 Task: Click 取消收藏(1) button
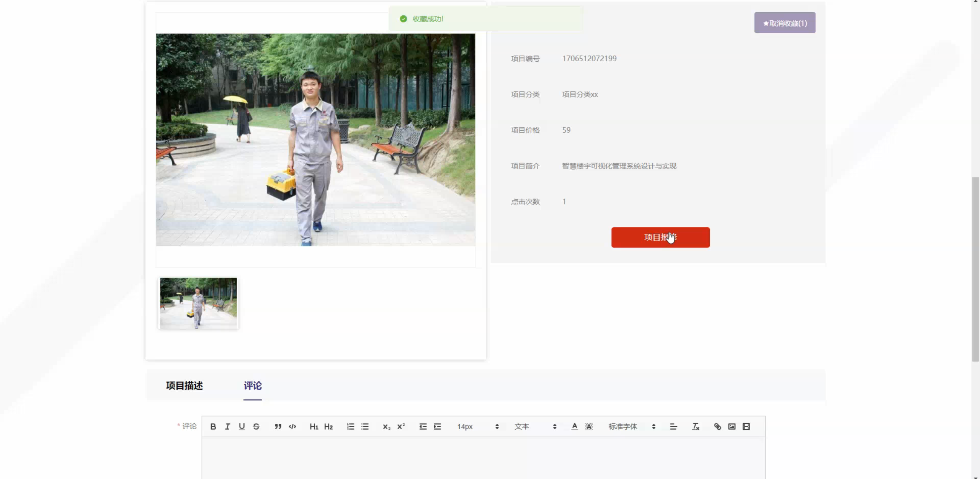coord(784,23)
